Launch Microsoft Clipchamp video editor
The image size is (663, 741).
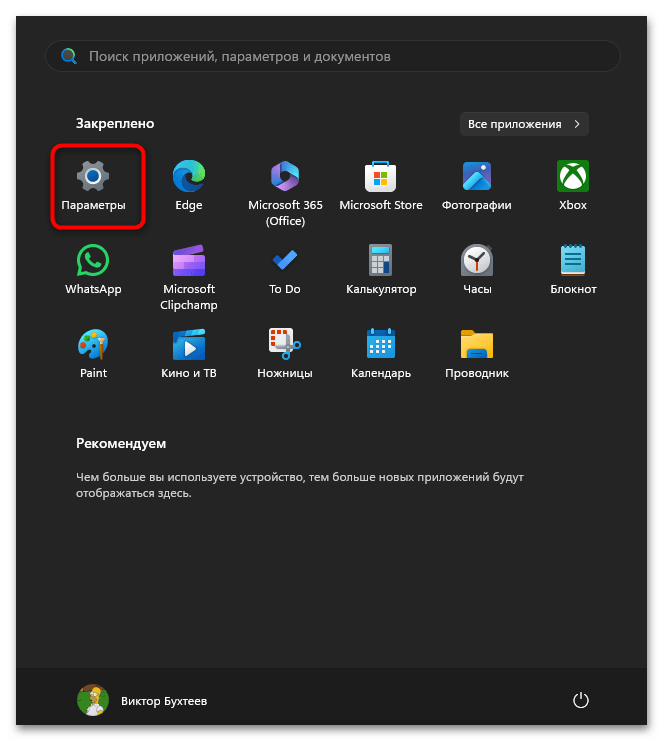189,278
